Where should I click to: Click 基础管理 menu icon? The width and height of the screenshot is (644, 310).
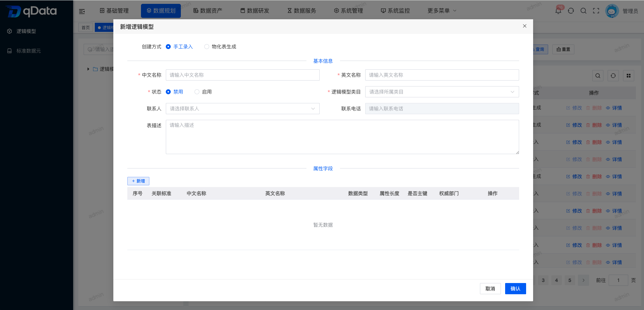pyautogui.click(x=102, y=11)
